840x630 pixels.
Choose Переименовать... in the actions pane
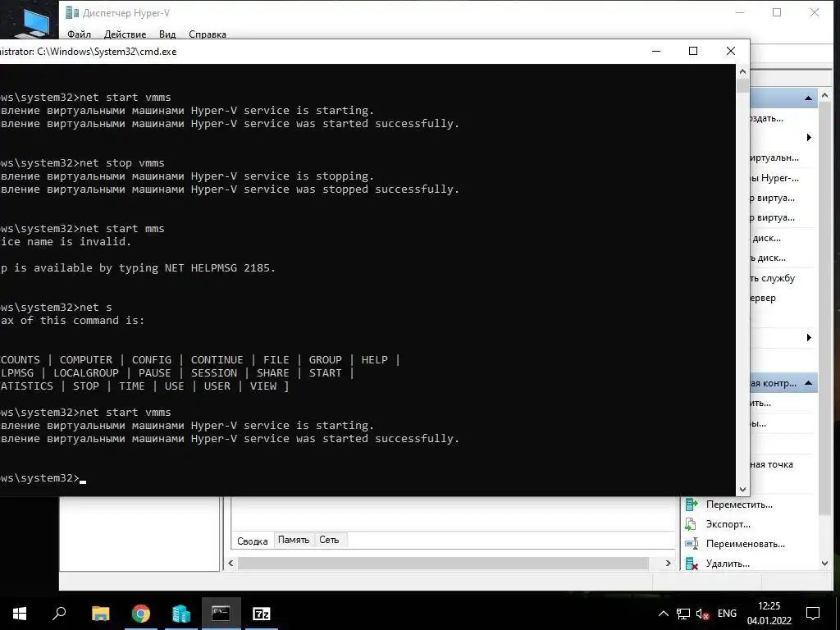(x=745, y=544)
